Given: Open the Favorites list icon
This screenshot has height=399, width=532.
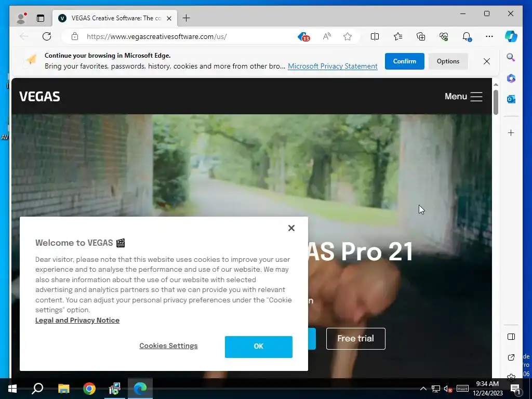Looking at the screenshot, I should point(397,36).
